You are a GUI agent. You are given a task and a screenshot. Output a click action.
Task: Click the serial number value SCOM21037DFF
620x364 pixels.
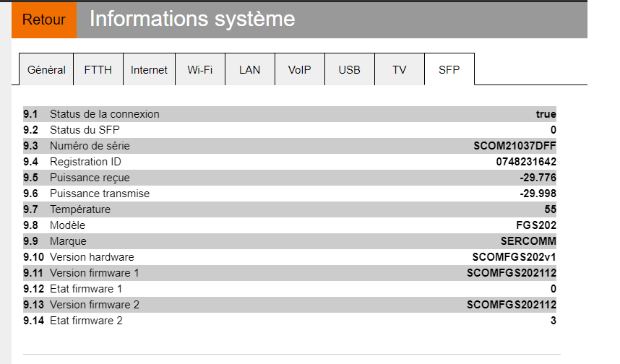click(x=514, y=146)
